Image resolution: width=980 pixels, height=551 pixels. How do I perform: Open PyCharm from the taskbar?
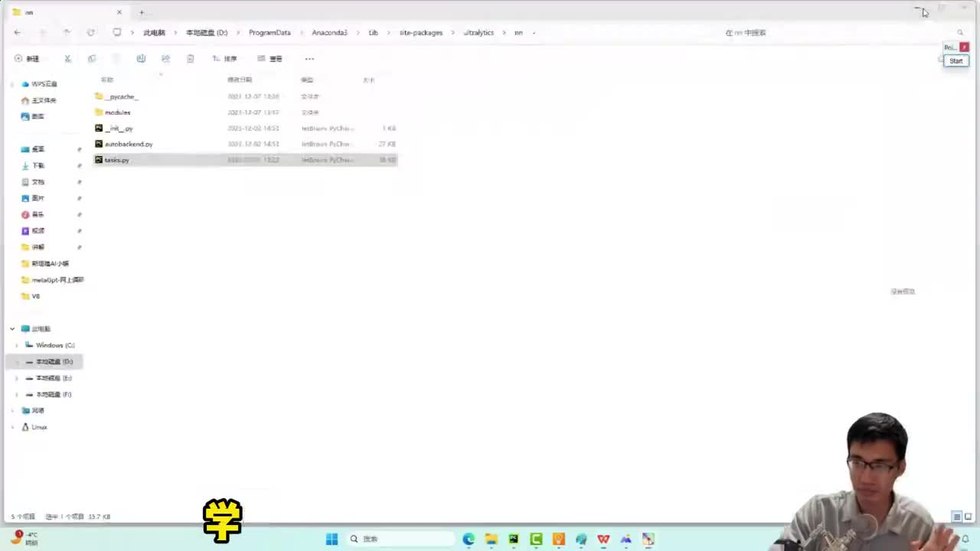click(513, 539)
